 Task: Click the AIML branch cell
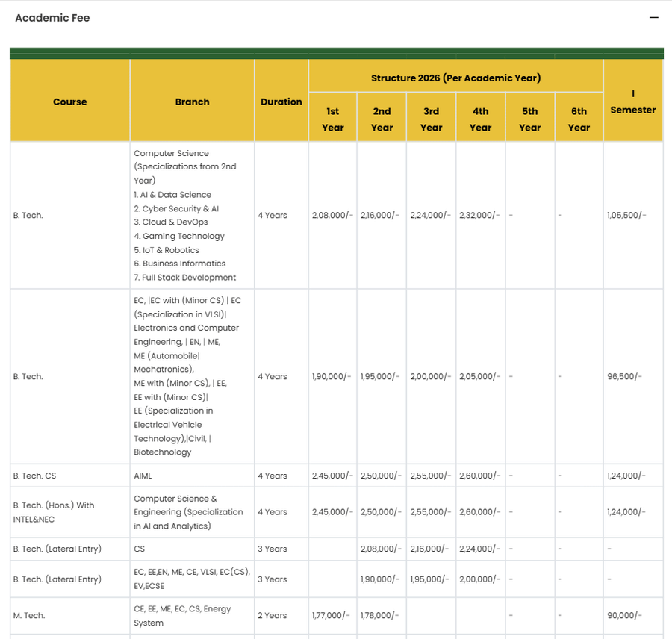point(142,476)
